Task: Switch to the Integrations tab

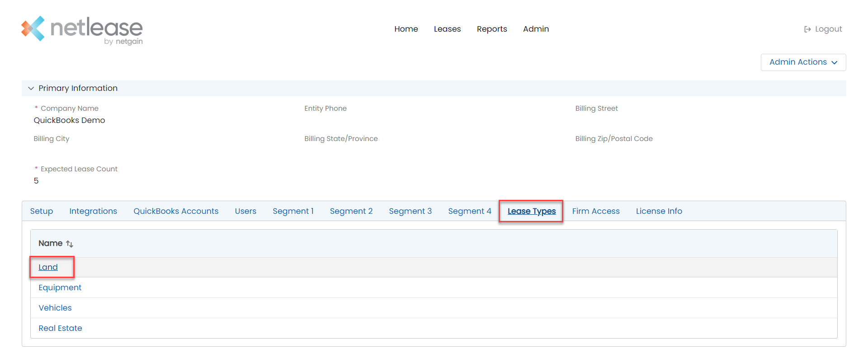Action: coord(93,211)
